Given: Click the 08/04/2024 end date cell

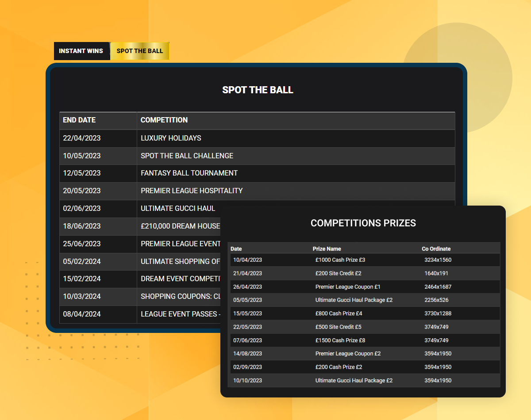Looking at the screenshot, I should click(82, 314).
